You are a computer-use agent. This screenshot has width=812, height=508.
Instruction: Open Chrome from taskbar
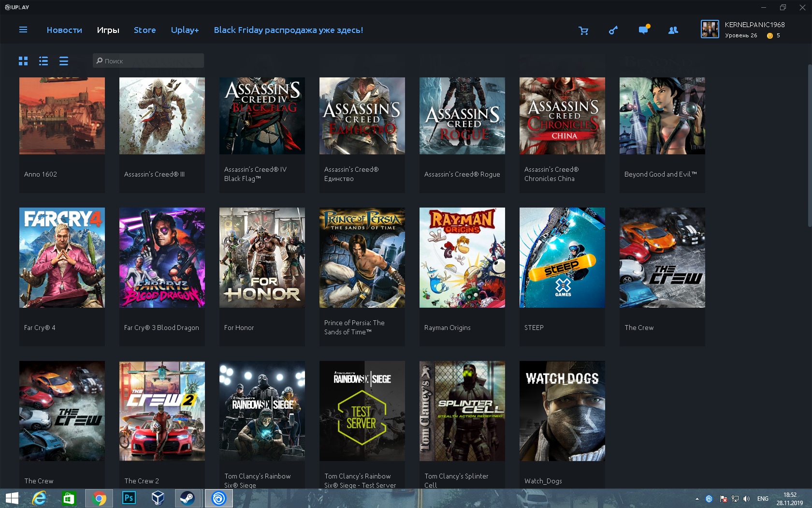click(x=99, y=498)
